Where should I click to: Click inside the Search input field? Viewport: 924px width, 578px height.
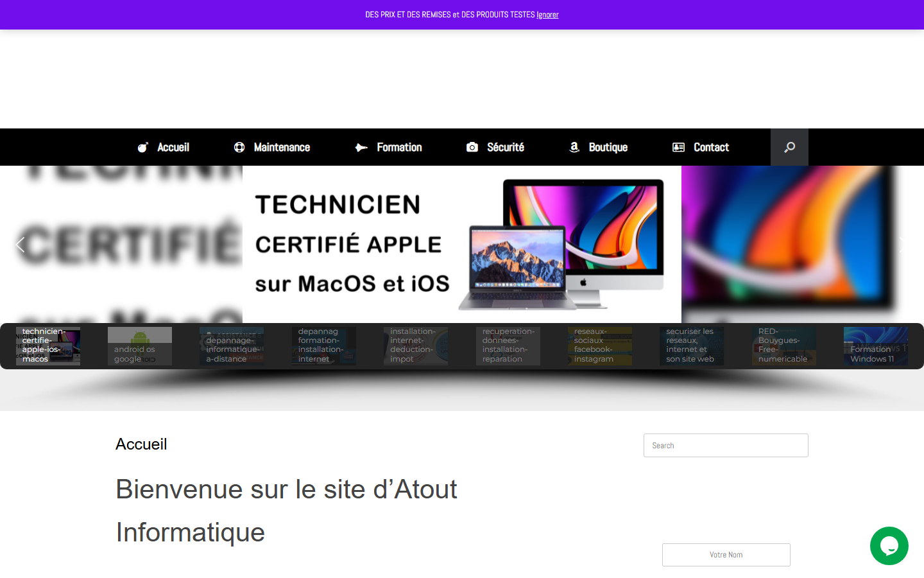[x=726, y=445]
